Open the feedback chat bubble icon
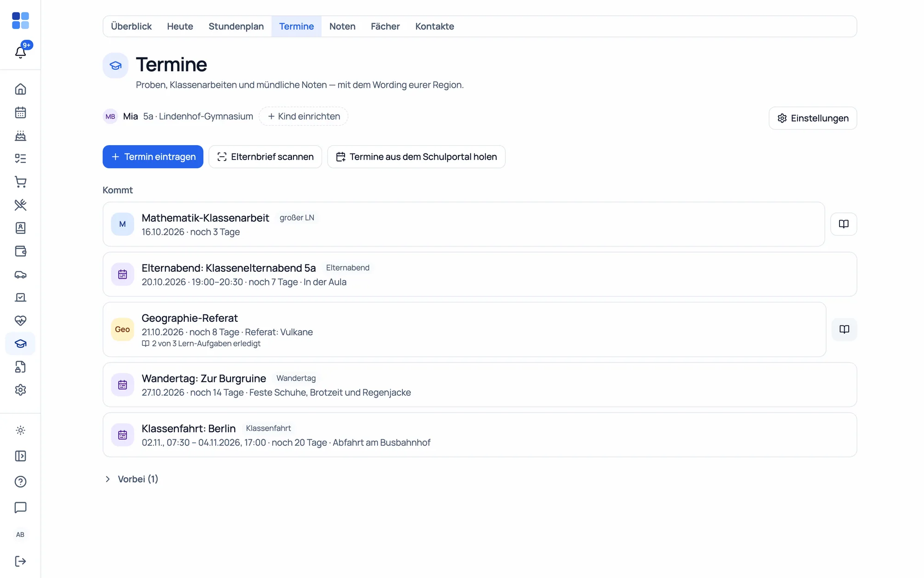924x578 pixels. tap(20, 507)
